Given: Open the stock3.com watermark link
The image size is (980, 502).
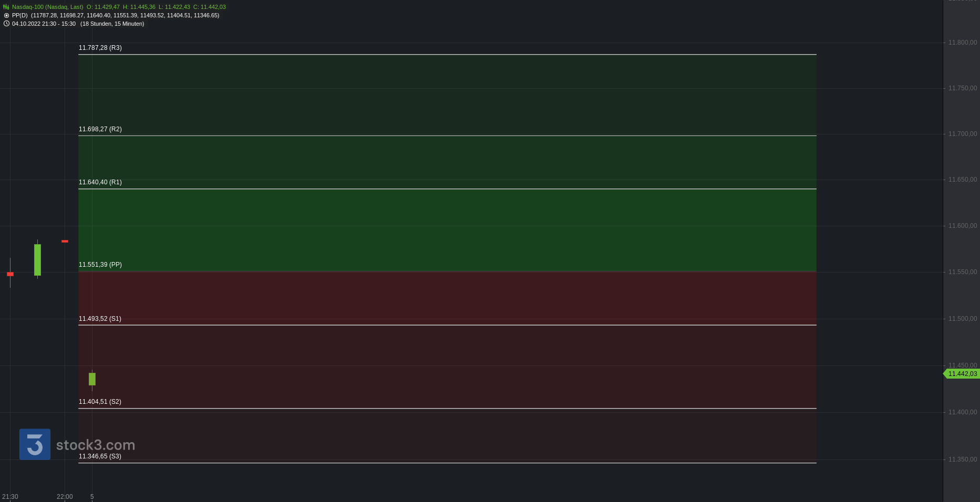Looking at the screenshot, I should coord(96,445).
